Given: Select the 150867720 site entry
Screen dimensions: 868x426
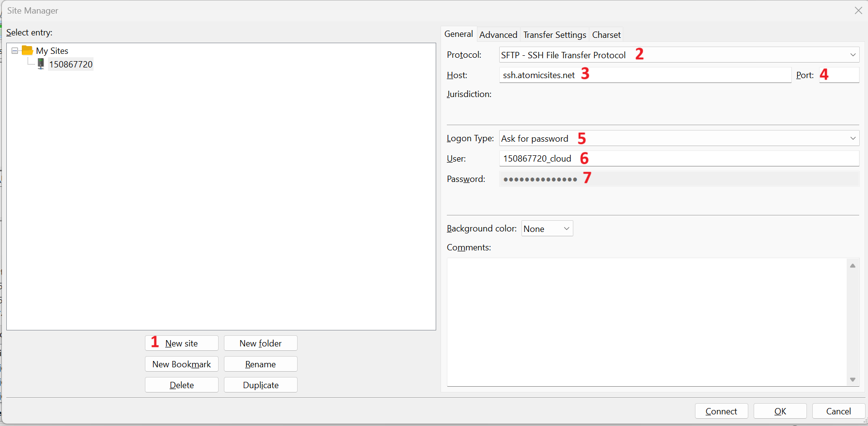Looking at the screenshot, I should pos(71,65).
